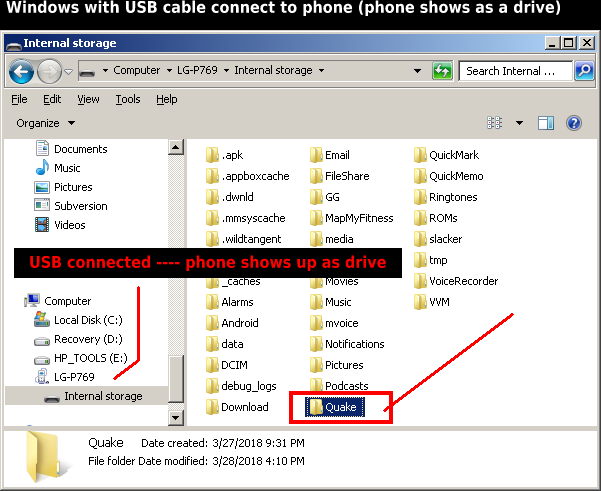Open the DCIM folder
The height and width of the screenshot is (491, 601).
(234, 365)
